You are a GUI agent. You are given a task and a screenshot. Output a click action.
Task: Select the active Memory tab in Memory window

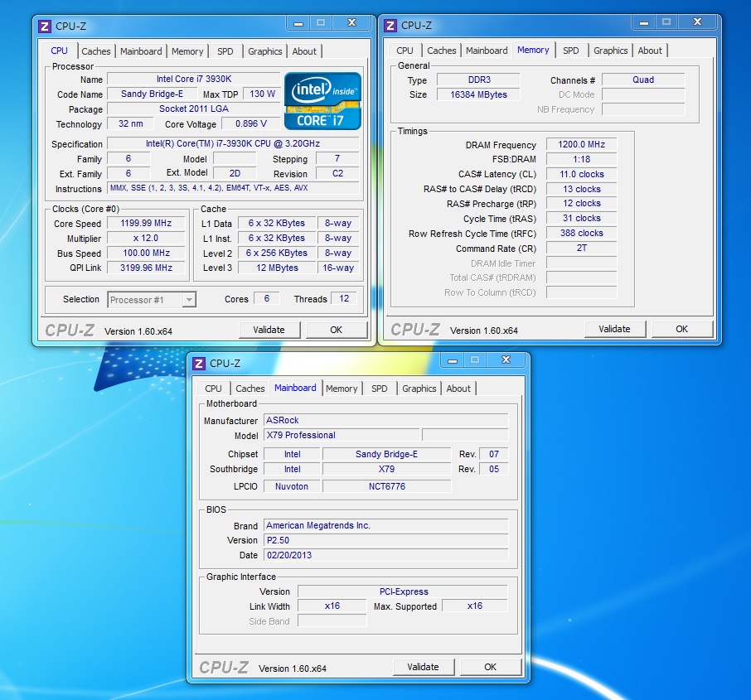point(533,50)
